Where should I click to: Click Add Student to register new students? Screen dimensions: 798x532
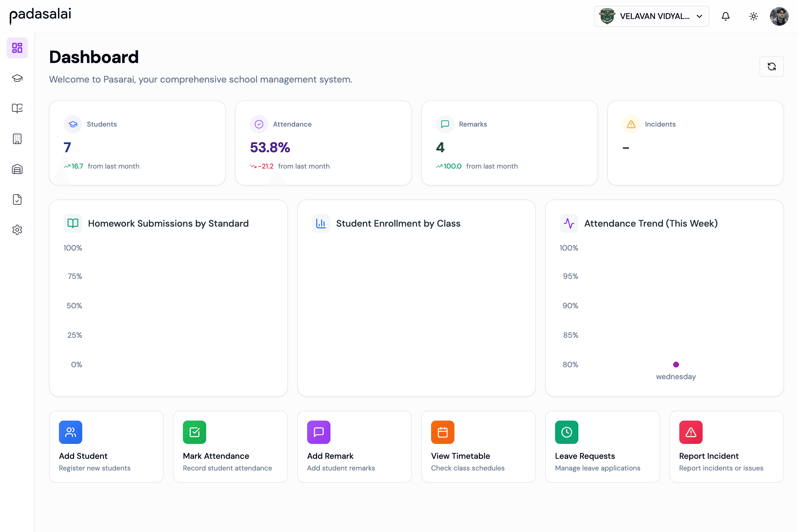106,447
